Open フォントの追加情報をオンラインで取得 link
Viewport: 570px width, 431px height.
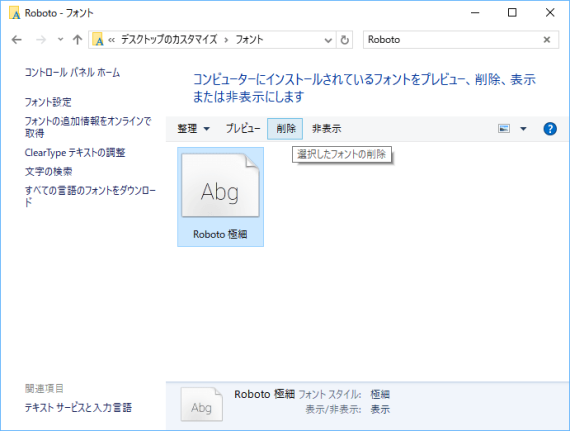88,127
